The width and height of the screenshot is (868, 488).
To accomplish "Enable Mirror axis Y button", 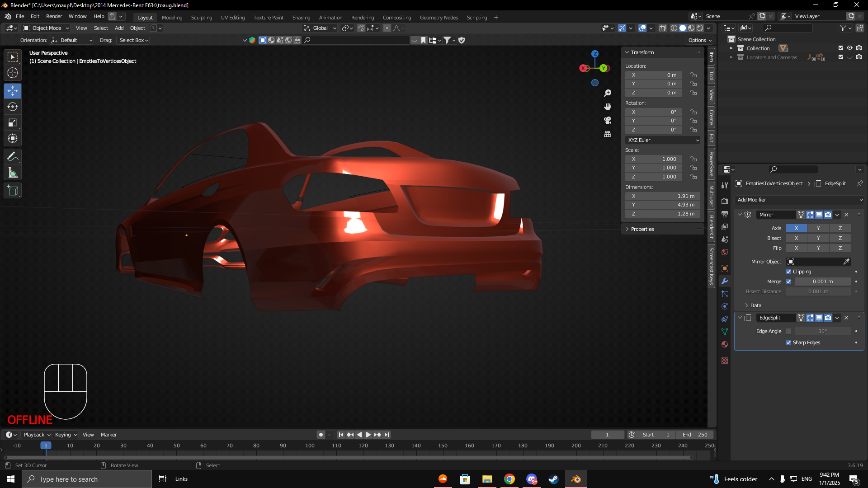I will point(818,228).
